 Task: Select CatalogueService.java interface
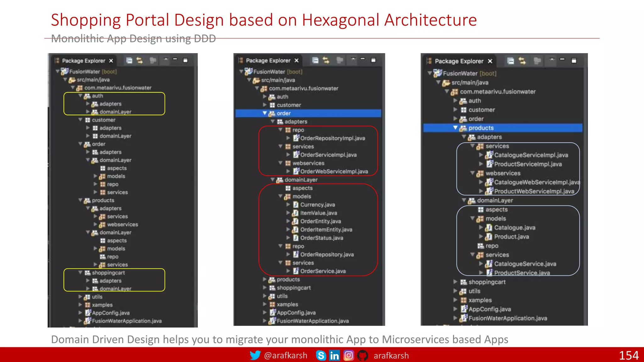tap(525, 264)
